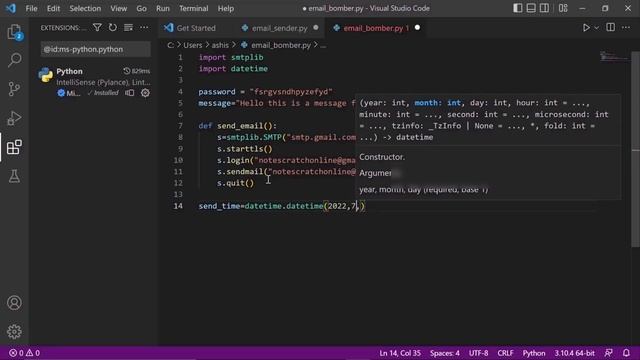This screenshot has width=640, height=360.
Task: Click the VS Code logo icon
Action: 11,8
